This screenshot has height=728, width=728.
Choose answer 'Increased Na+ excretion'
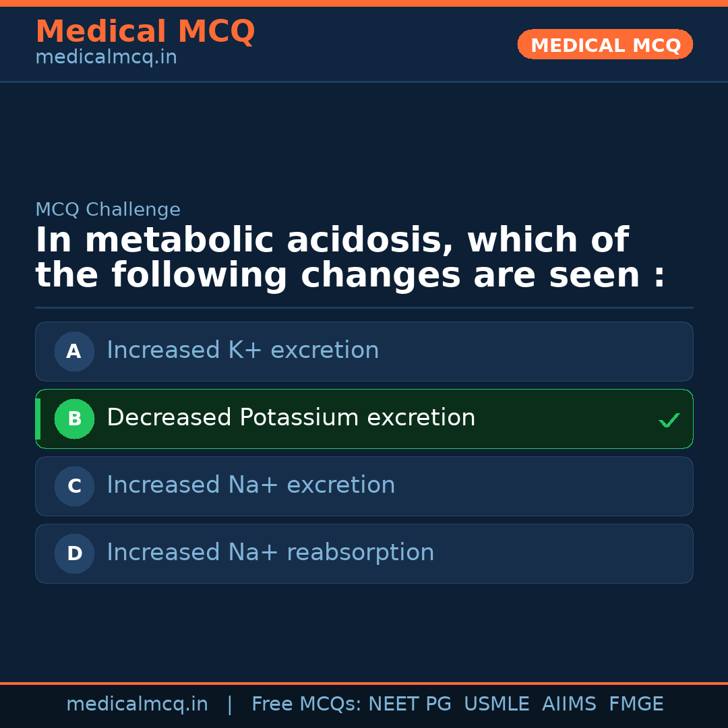[251, 485]
